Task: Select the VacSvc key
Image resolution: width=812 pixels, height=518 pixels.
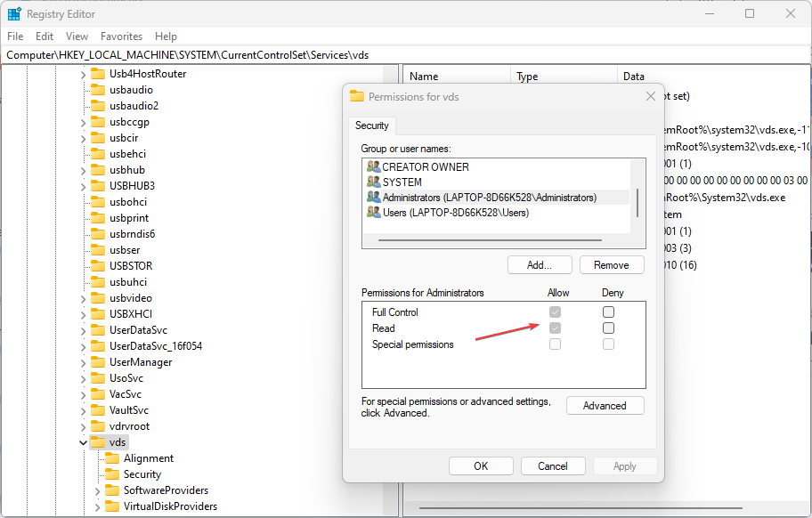Action: [x=125, y=394]
